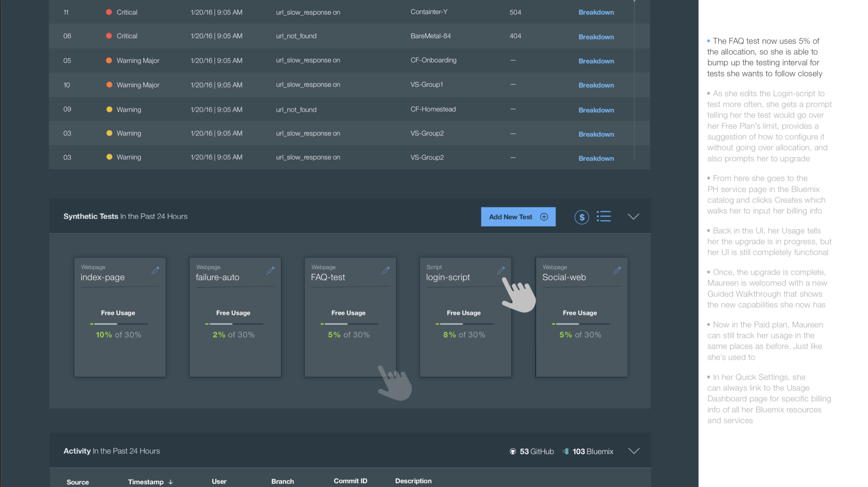Open Breakdown for BareMetal-84 alert
The height and width of the screenshot is (487, 868).
pos(596,37)
